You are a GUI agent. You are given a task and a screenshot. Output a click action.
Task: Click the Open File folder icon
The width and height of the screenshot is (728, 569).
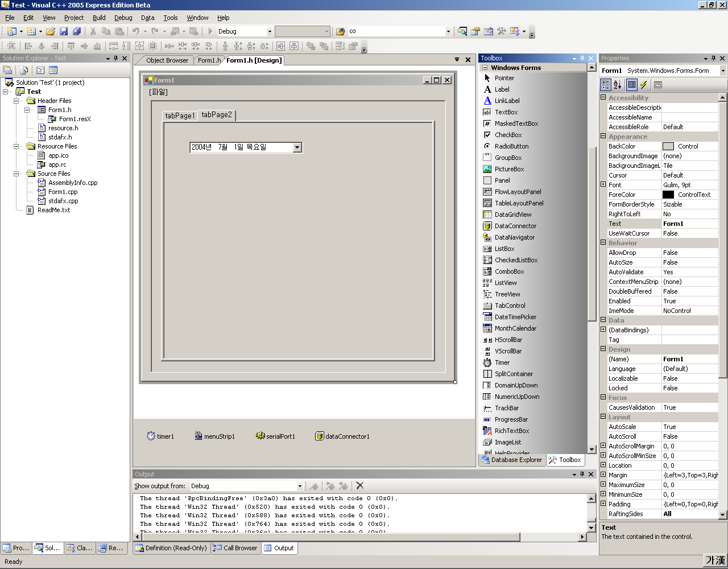click(51, 31)
